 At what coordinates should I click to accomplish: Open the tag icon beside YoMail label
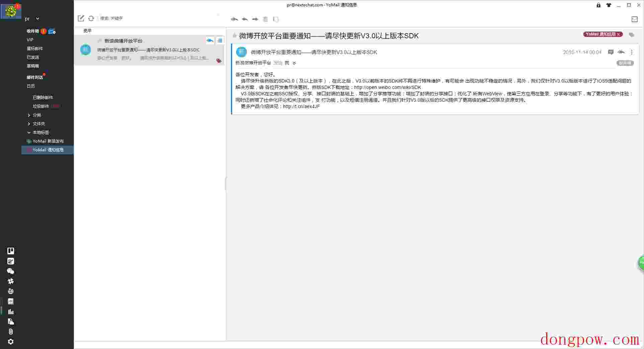pyautogui.click(x=632, y=35)
